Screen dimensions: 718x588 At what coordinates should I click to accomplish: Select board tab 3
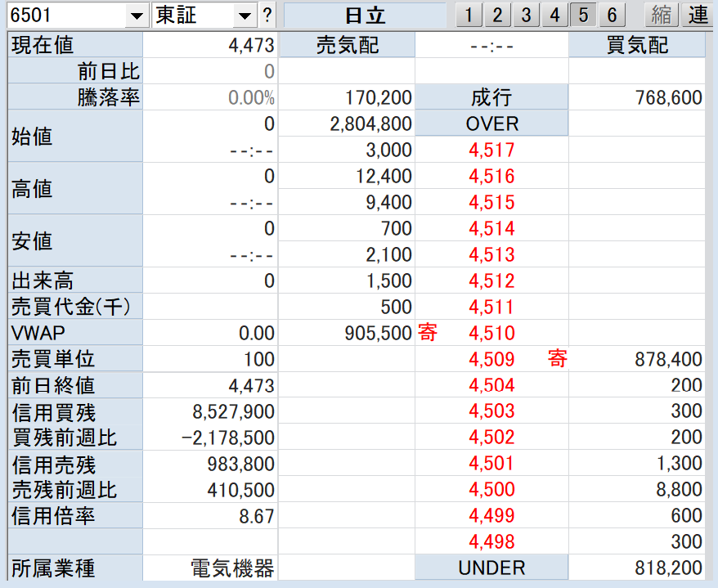526,15
